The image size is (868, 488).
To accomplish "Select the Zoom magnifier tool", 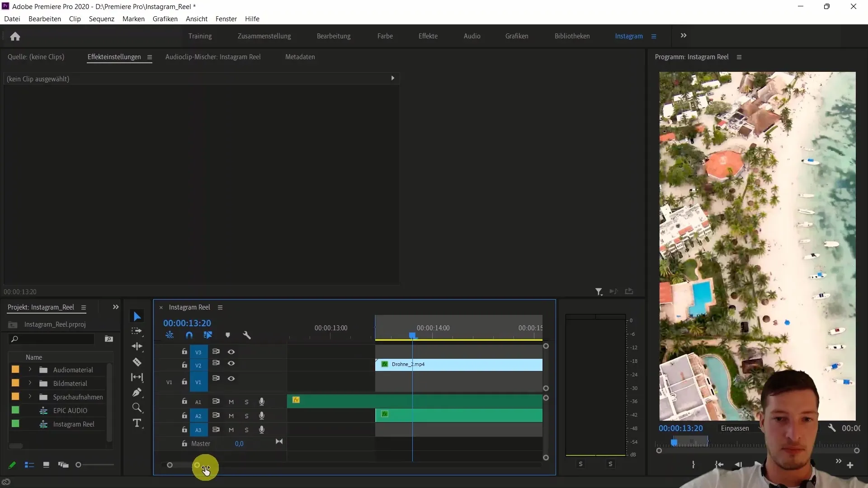I will (x=137, y=408).
